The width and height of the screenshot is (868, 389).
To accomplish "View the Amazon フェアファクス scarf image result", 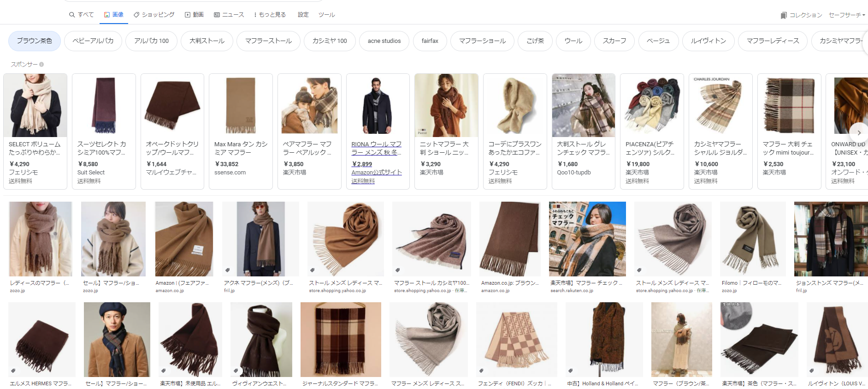I will tap(184, 239).
